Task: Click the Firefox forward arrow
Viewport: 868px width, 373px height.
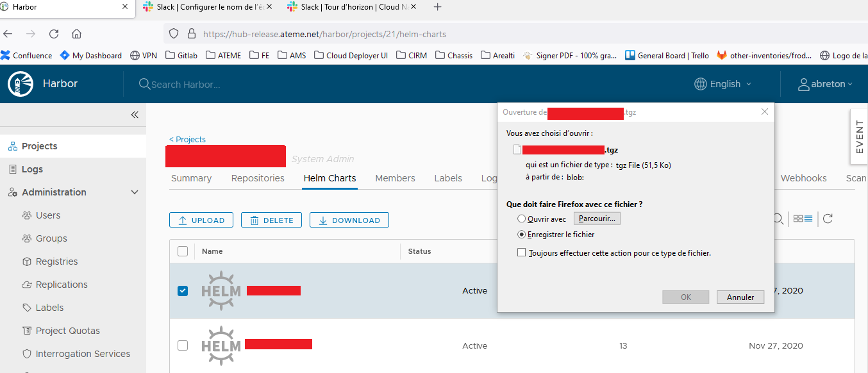Action: (x=31, y=34)
